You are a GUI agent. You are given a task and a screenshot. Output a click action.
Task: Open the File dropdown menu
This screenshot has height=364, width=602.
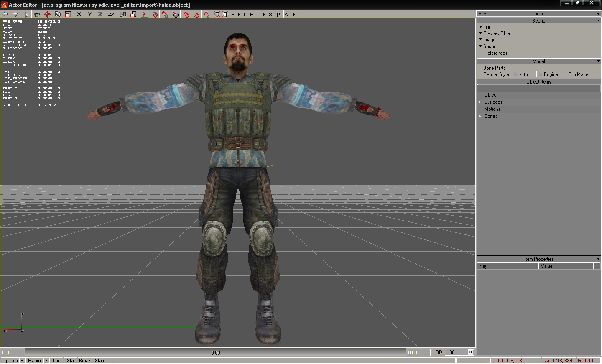(485, 27)
